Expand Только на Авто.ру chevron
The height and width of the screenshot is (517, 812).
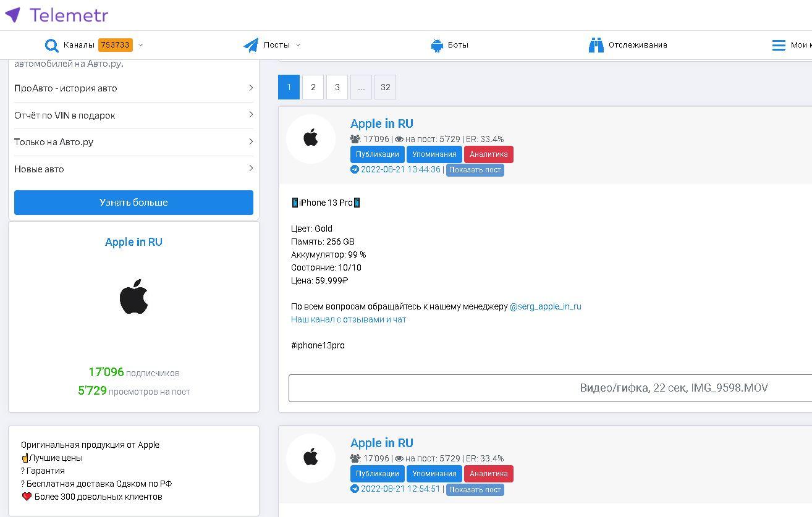click(250, 141)
